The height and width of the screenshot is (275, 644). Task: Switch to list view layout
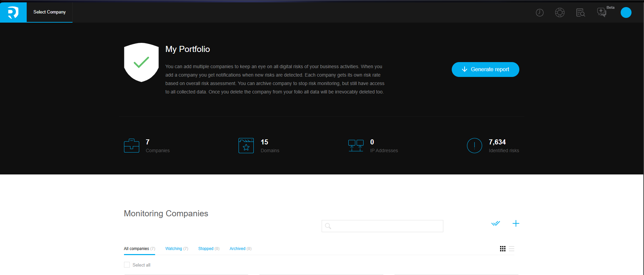coord(512,249)
